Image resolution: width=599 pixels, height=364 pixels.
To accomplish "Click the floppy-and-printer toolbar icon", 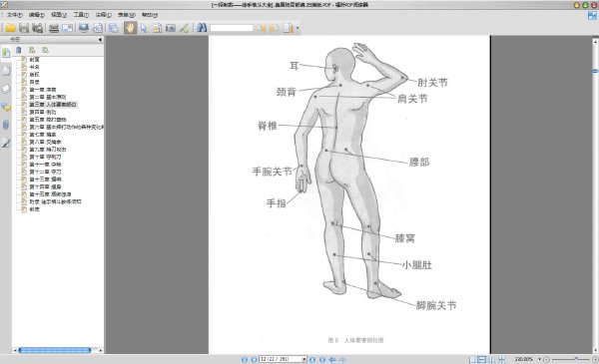I will pos(38,28).
